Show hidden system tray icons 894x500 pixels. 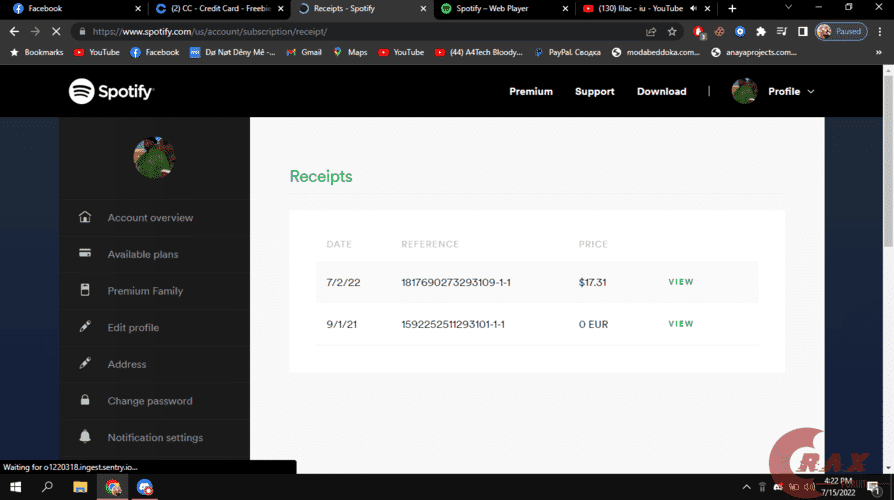point(746,487)
